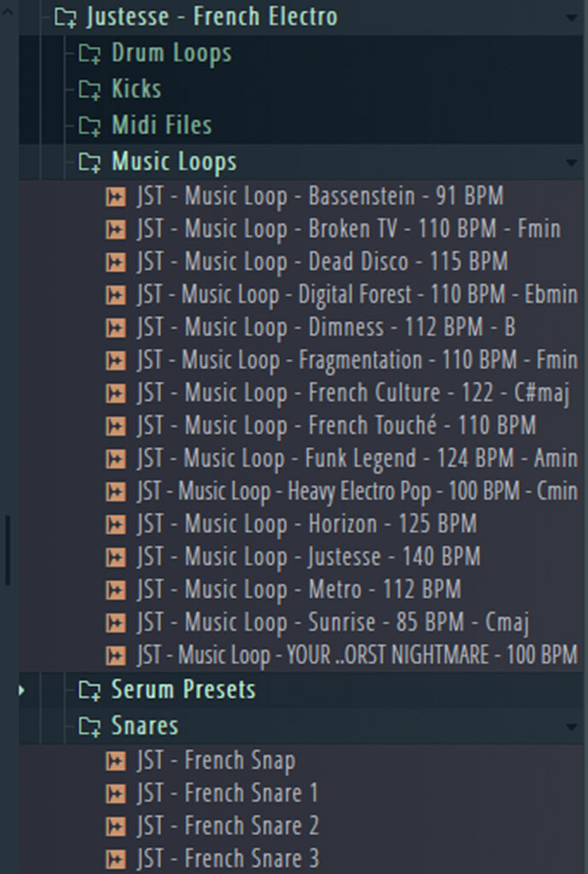
Task: Expand the Serum Presets folder
Action: (x=23, y=690)
